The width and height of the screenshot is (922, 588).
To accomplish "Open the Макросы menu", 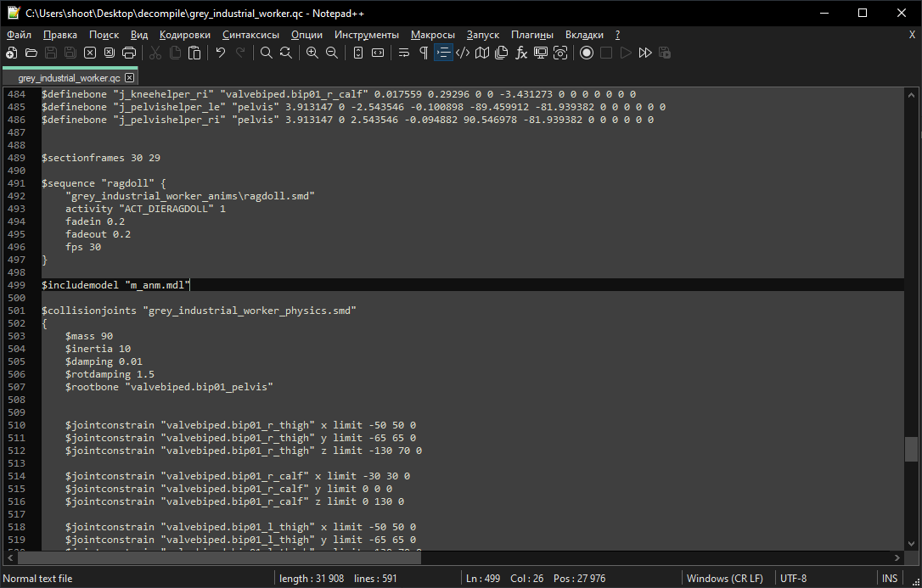I will [x=433, y=36].
